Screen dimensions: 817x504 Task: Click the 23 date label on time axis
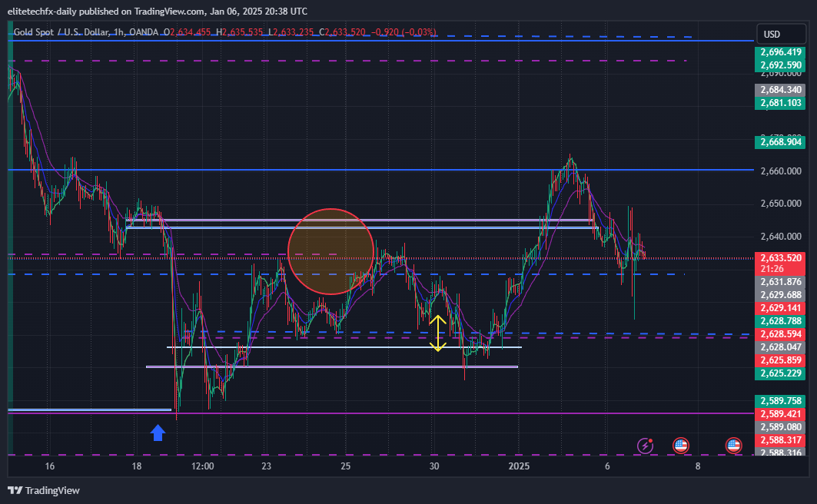point(266,466)
